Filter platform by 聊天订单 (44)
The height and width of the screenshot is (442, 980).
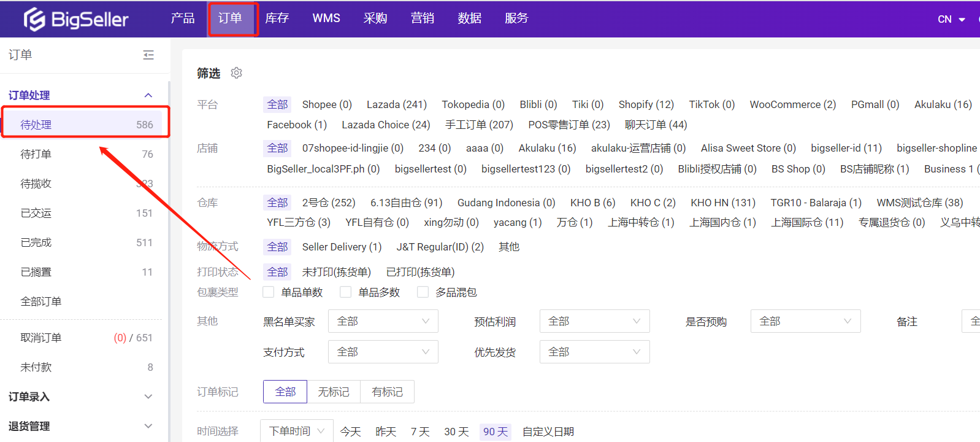(656, 125)
